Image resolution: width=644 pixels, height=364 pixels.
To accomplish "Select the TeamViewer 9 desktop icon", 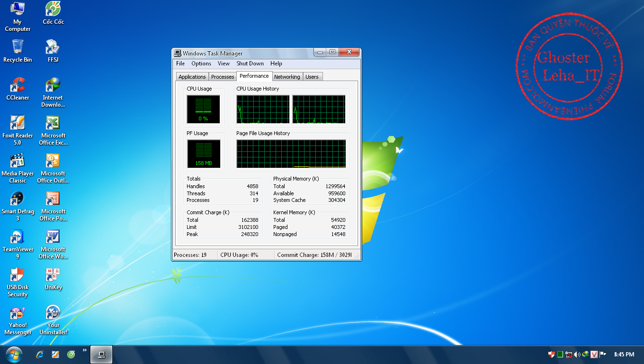I will click(x=18, y=237).
